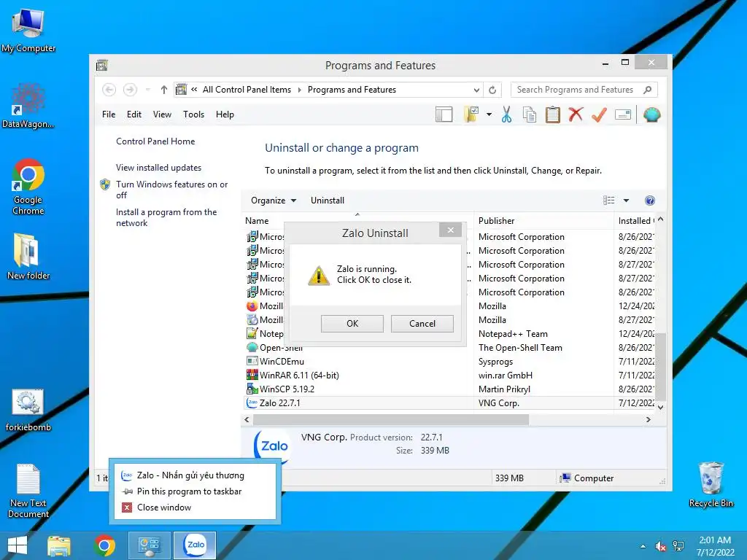
Task: Select the WinCDEmu program row
Action: (449, 362)
